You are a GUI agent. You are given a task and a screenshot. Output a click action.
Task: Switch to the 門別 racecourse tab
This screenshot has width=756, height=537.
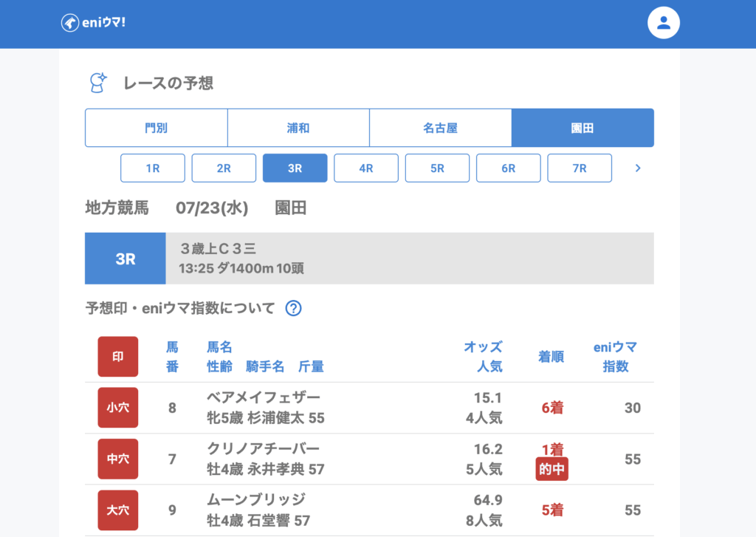click(x=156, y=128)
